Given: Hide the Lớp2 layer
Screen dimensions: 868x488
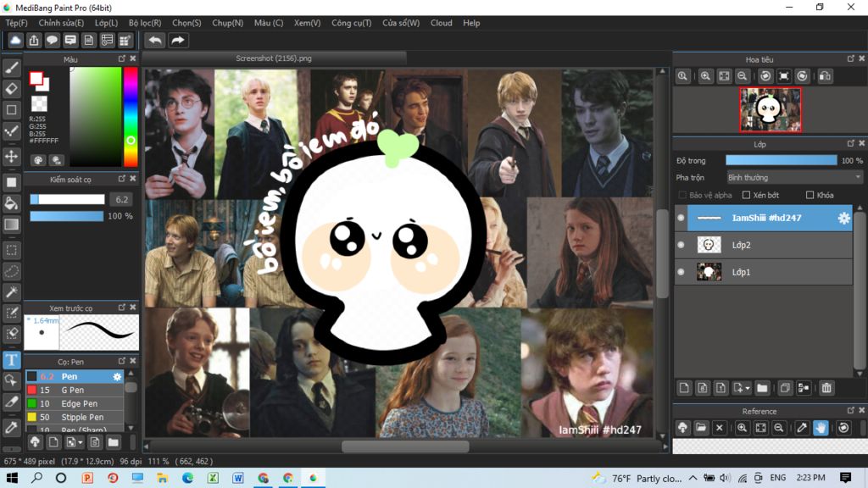Looking at the screenshot, I should (681, 245).
